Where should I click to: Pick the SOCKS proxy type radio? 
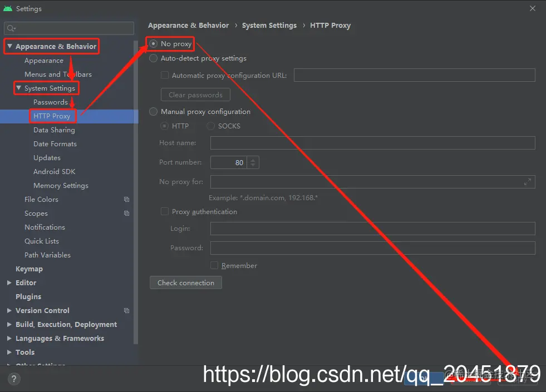click(x=210, y=126)
